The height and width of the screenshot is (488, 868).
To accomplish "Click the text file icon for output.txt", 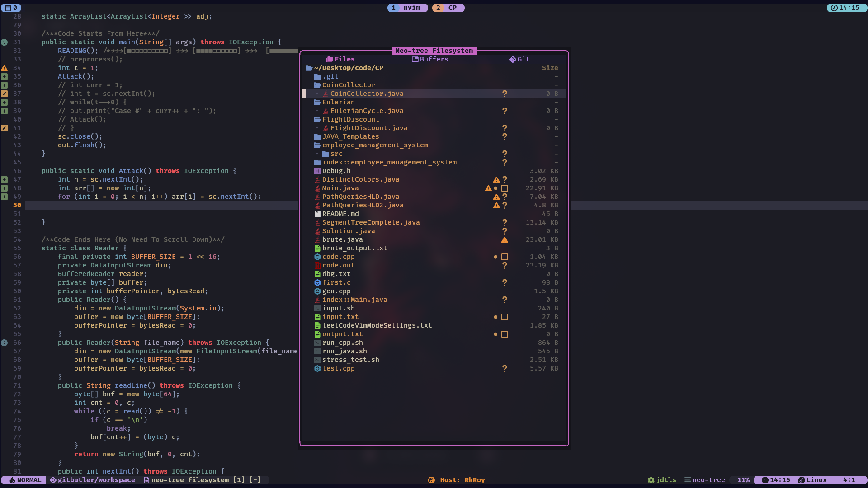I will [317, 334].
